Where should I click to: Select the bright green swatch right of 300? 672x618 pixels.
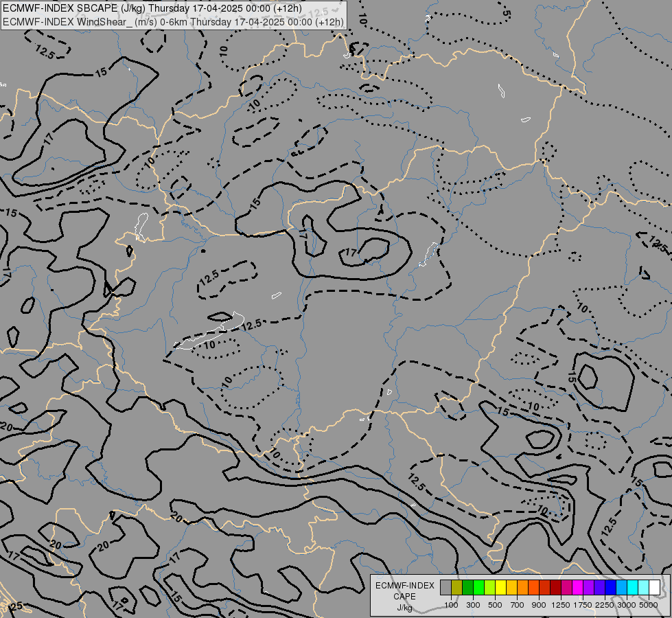pos(478,587)
